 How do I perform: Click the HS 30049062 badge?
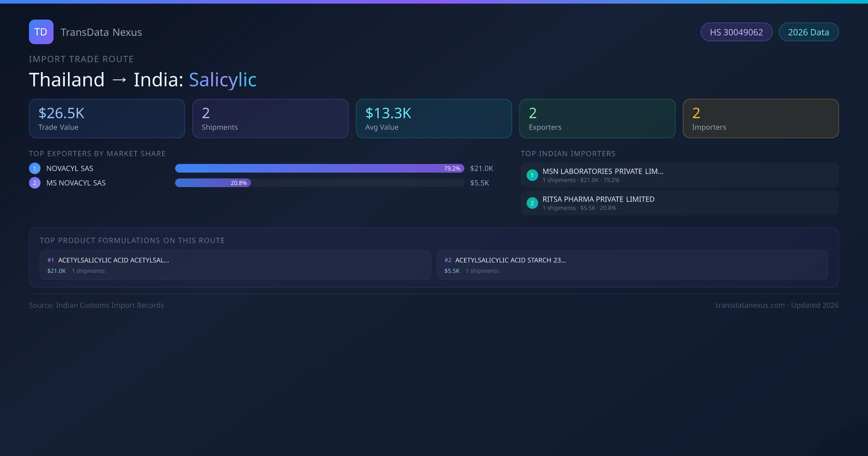coord(736,32)
